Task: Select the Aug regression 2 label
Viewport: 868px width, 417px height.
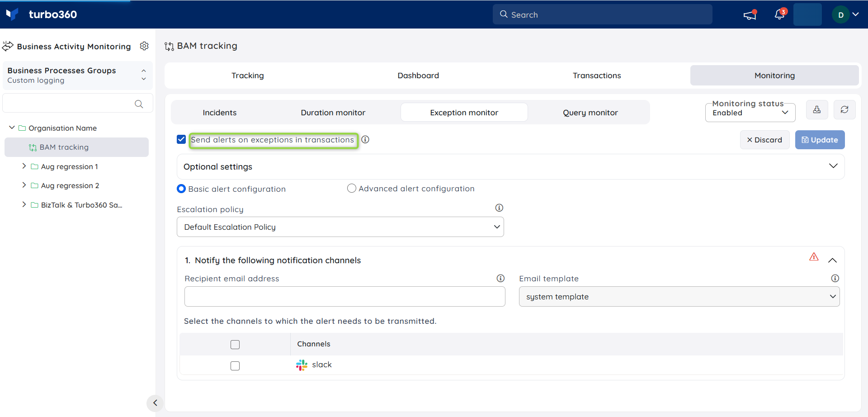Action: (70, 185)
